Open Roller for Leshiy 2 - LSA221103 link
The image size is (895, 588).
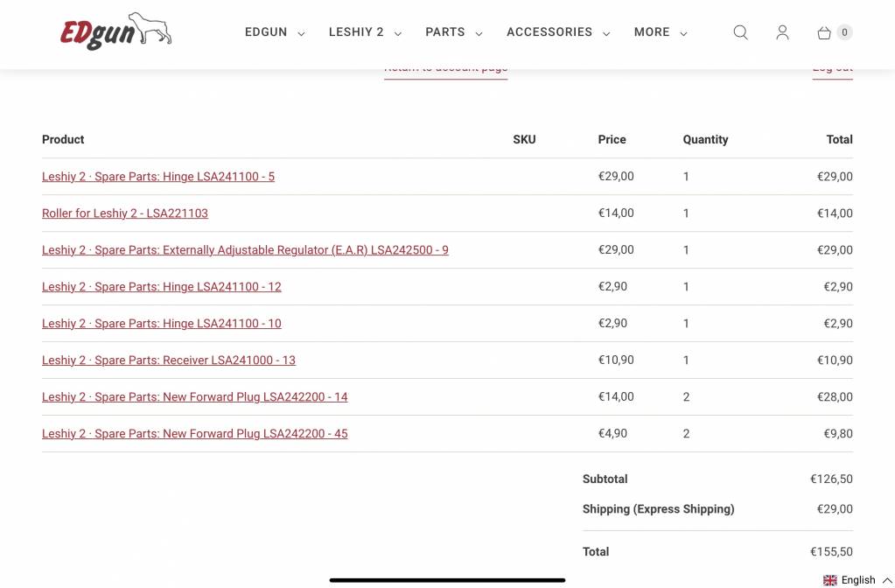coord(125,213)
